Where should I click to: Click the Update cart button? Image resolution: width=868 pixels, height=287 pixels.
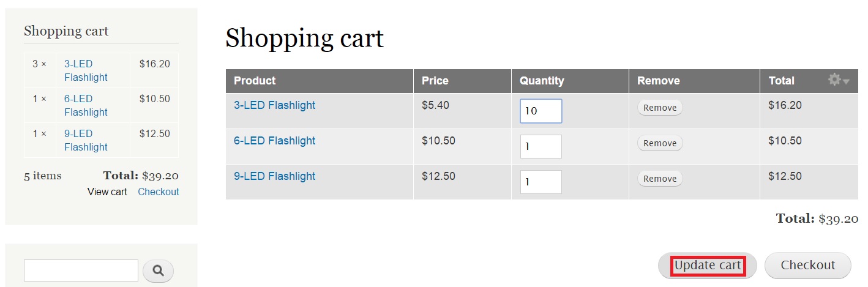(x=707, y=266)
